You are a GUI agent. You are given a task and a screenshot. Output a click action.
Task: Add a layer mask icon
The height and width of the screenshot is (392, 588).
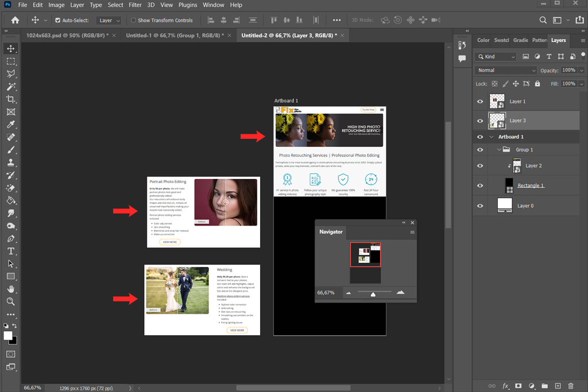pos(519,386)
